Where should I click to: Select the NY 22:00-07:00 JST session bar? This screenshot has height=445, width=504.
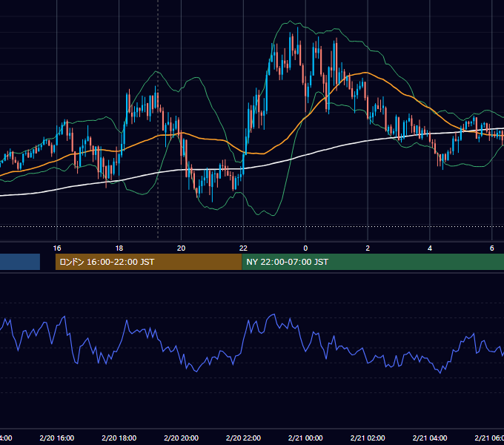tap(373, 262)
